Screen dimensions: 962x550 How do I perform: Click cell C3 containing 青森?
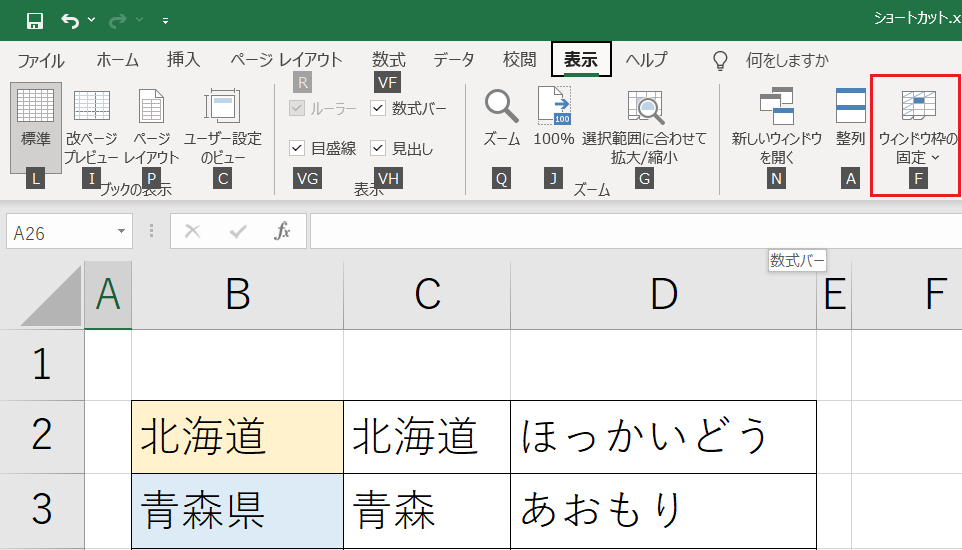427,511
